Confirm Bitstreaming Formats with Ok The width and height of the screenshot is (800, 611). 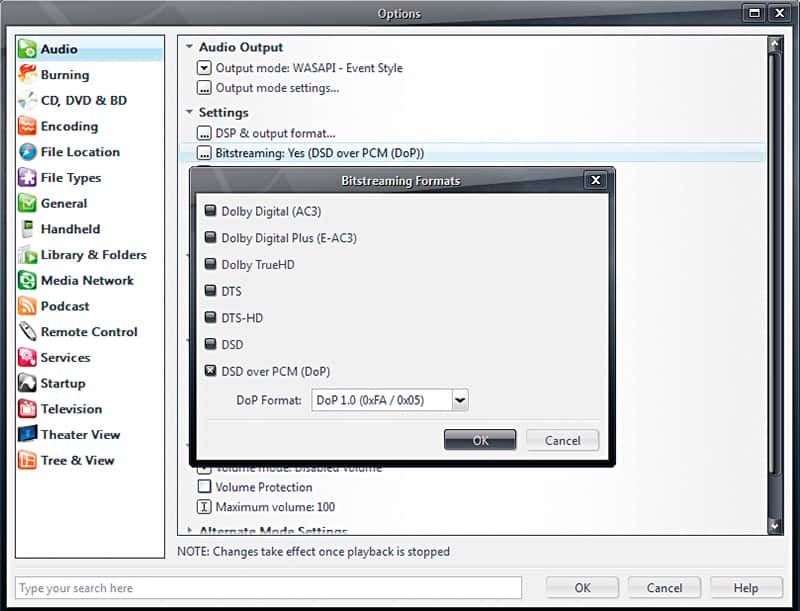pos(480,440)
